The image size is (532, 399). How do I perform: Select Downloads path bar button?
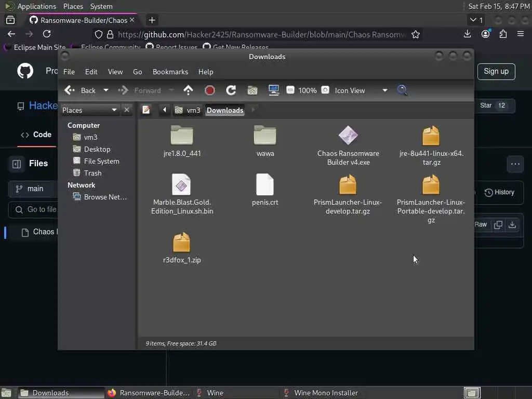click(x=225, y=110)
